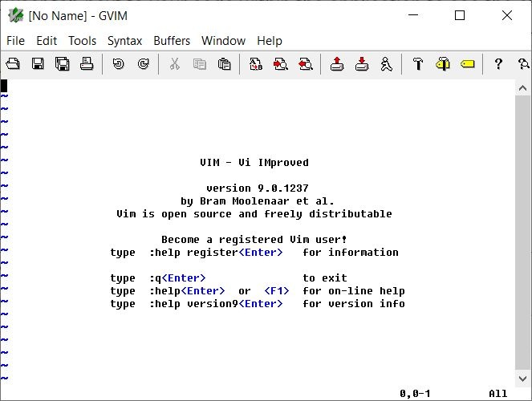Click the ':help version9<Enter>' text
532x401 pixels.
216,304
